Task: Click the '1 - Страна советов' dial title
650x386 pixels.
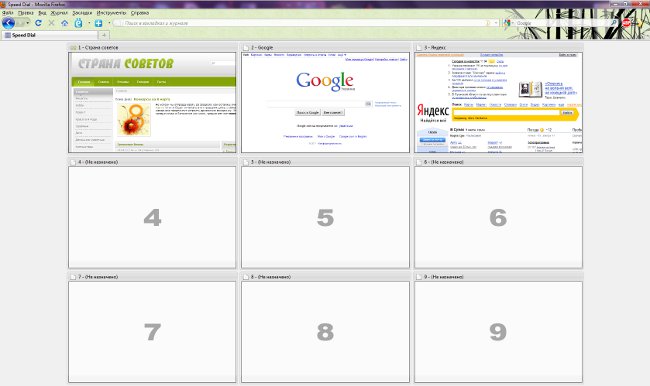Action: (98, 48)
